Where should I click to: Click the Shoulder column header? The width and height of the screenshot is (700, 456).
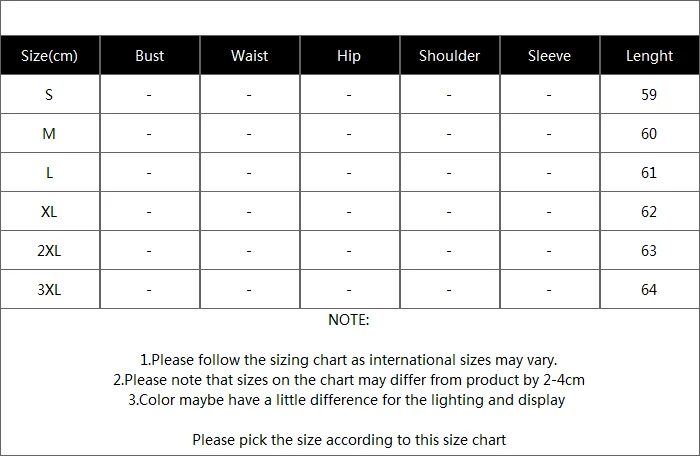coord(449,56)
